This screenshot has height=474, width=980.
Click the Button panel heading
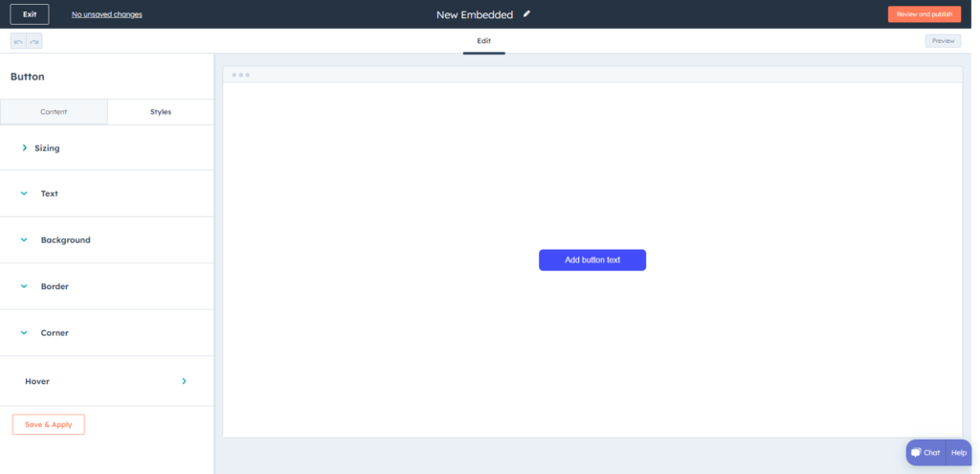[28, 77]
